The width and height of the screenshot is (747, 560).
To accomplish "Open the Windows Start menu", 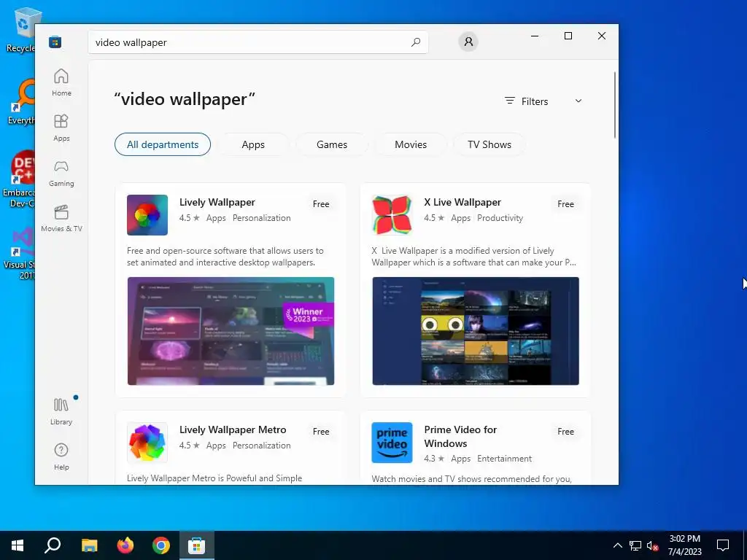I will (18, 545).
